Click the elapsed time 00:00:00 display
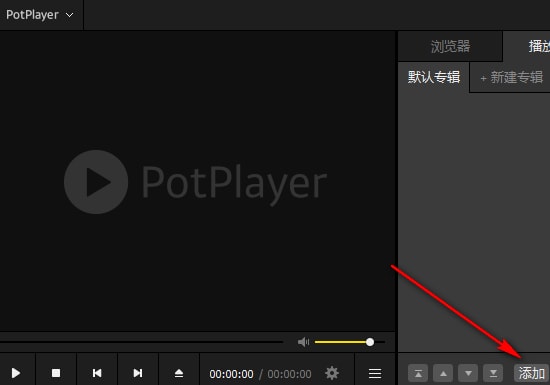The width and height of the screenshot is (550, 385). pos(231,374)
